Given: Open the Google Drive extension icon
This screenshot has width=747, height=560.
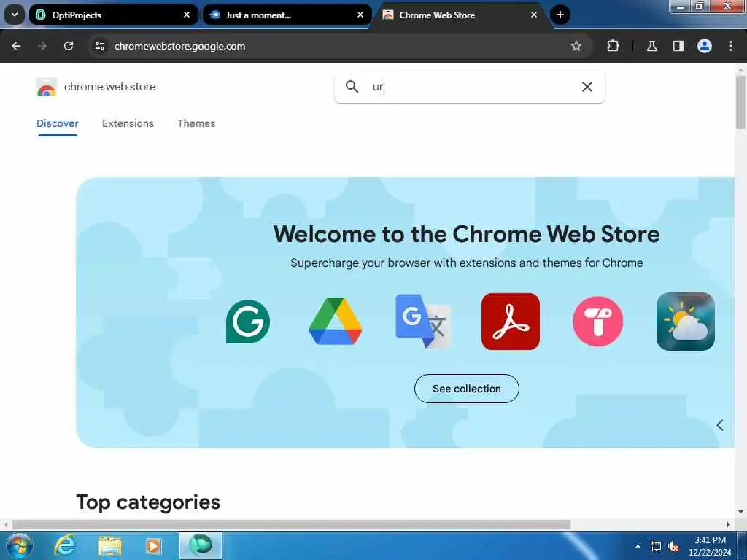Looking at the screenshot, I should point(336,321).
